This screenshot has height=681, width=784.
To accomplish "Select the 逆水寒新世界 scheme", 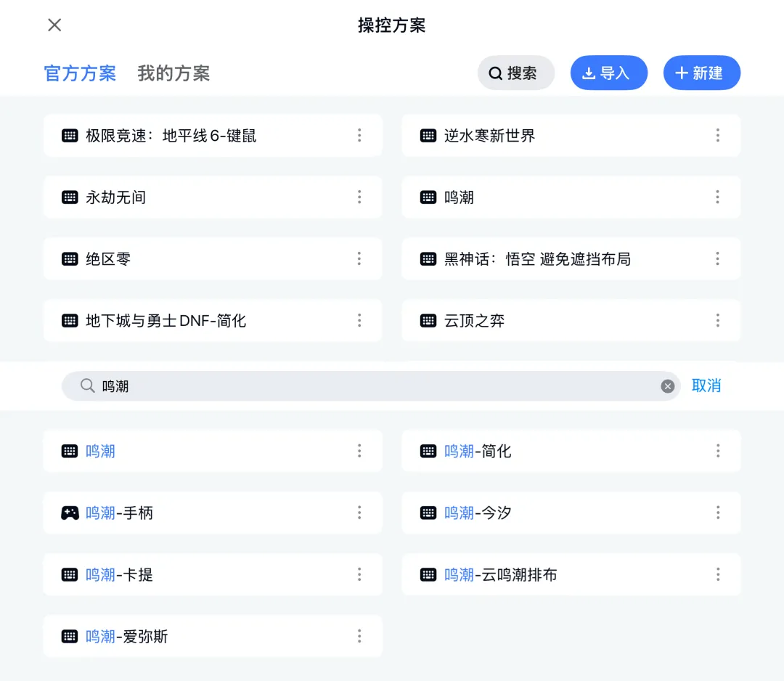I will 571,136.
